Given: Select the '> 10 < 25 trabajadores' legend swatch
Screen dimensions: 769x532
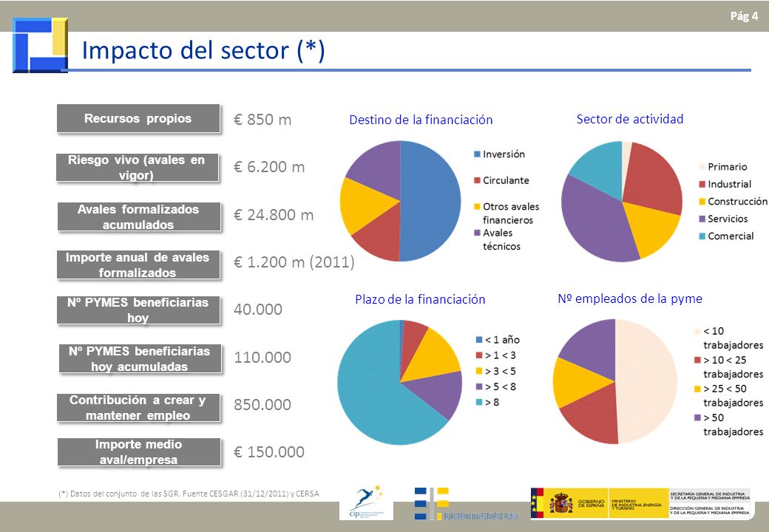Looking at the screenshot, I should click(697, 360).
